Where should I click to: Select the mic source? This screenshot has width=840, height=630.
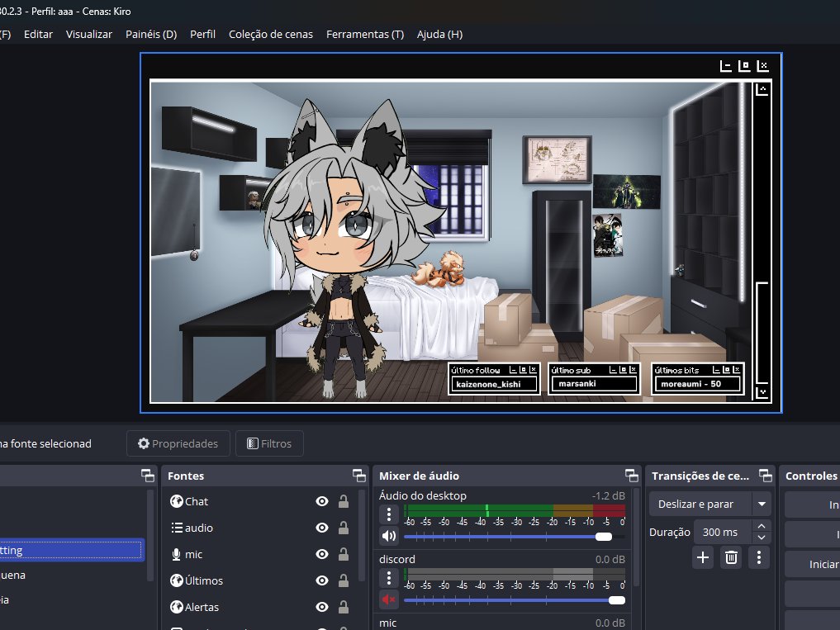(x=193, y=555)
